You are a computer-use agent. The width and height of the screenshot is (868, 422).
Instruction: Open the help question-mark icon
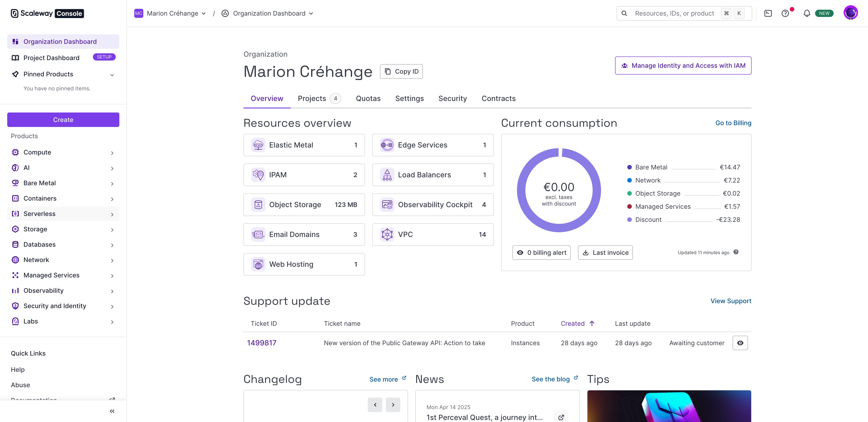tap(785, 14)
